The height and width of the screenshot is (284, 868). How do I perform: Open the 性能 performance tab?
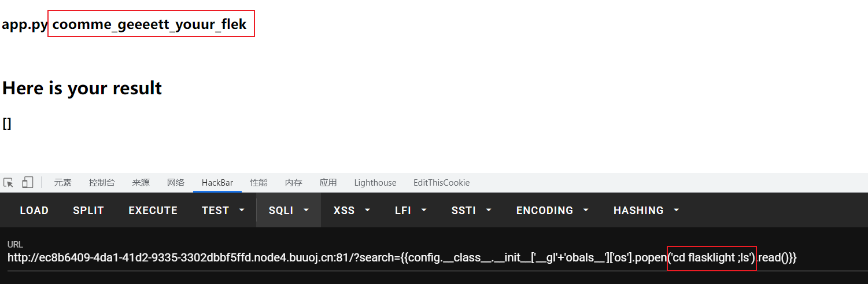click(259, 183)
